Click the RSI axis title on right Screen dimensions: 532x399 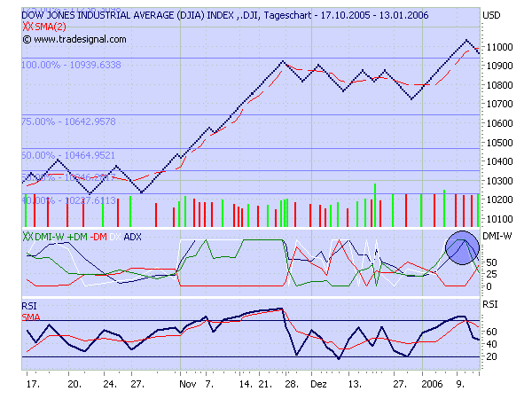point(490,304)
